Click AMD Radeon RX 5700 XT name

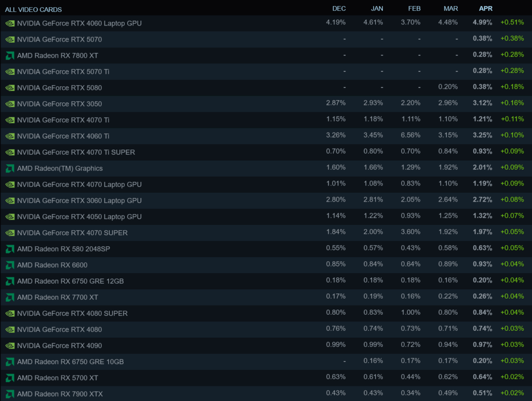pos(58,378)
